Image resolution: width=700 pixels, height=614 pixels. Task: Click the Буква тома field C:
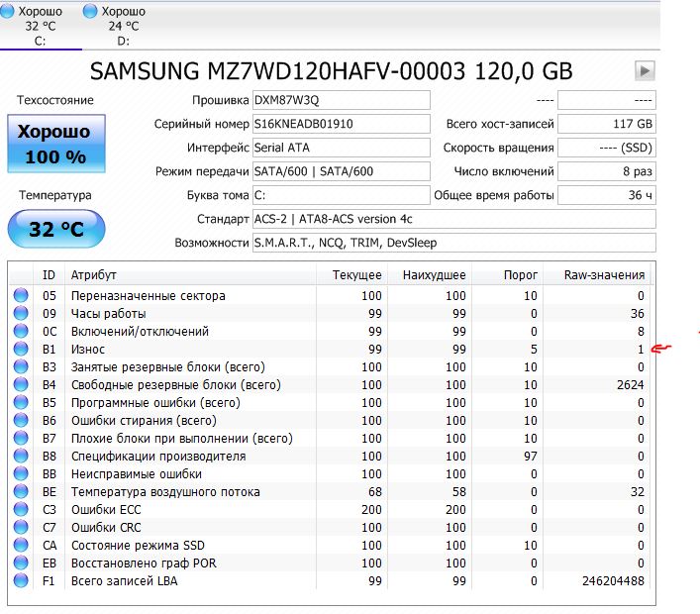[x=341, y=195]
